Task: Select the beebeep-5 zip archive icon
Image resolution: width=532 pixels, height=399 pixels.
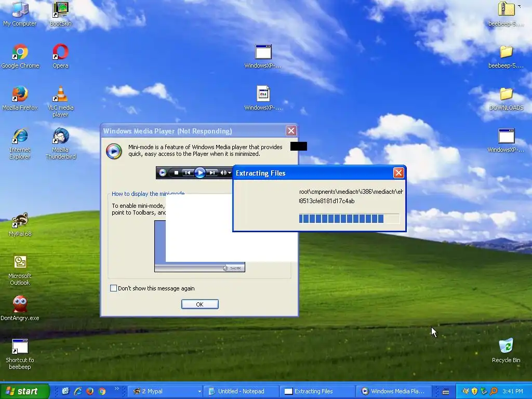Action: point(506,14)
